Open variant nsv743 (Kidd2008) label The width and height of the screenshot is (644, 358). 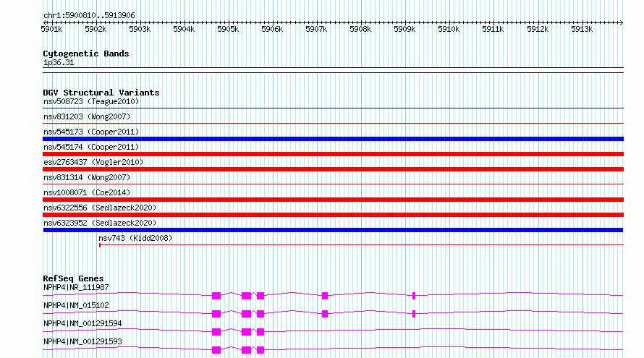[135, 238]
